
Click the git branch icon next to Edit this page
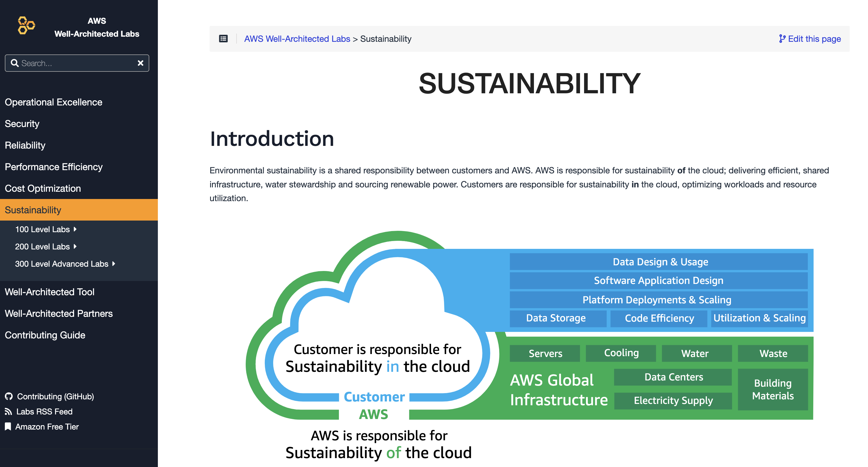[x=782, y=39]
